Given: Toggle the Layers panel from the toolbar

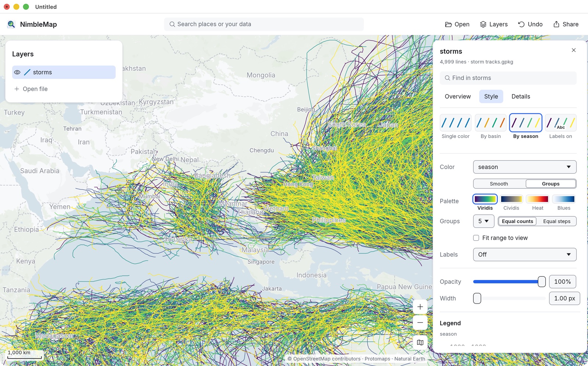Looking at the screenshot, I should 494,24.
